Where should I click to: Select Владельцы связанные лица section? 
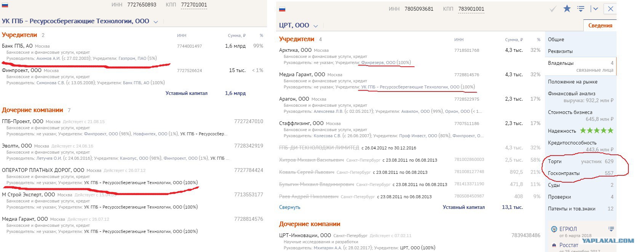(581, 66)
